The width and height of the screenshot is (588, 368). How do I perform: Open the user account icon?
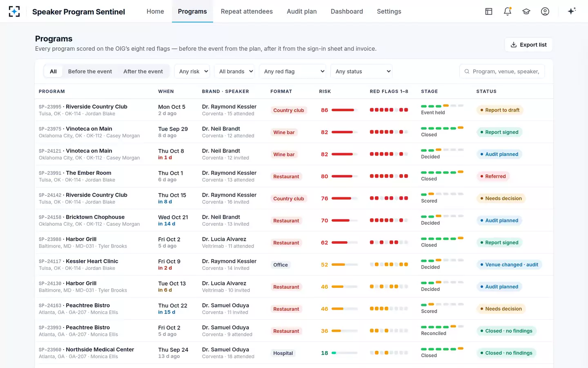pyautogui.click(x=545, y=11)
